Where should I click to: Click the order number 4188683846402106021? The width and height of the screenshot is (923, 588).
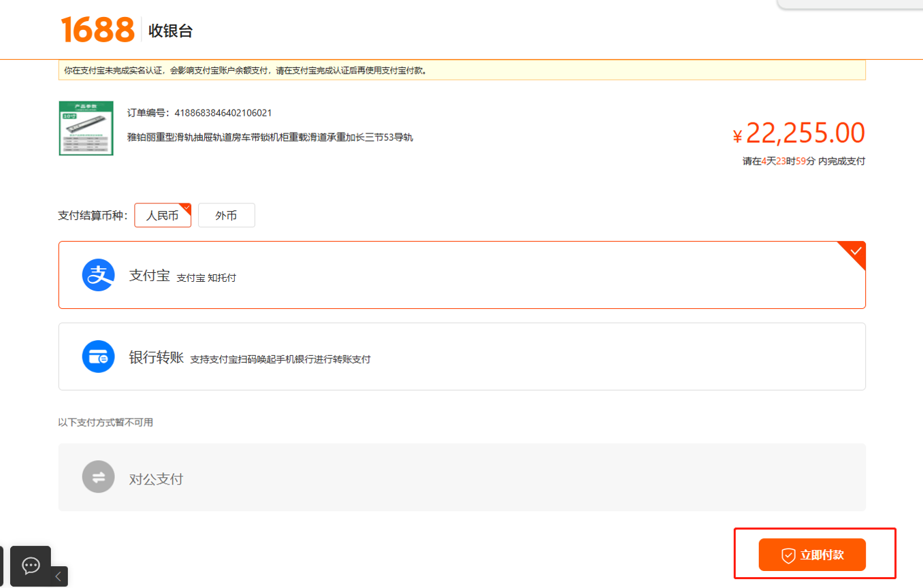pos(223,112)
